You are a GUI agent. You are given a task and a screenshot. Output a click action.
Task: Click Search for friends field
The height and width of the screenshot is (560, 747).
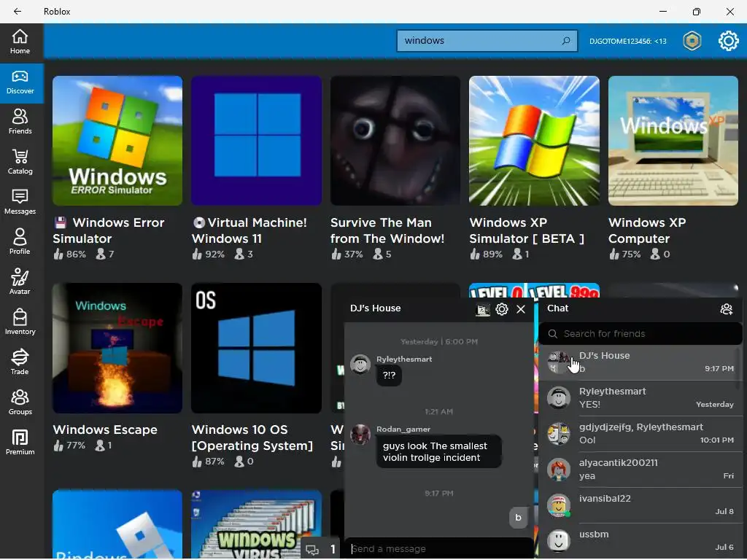[640, 334]
